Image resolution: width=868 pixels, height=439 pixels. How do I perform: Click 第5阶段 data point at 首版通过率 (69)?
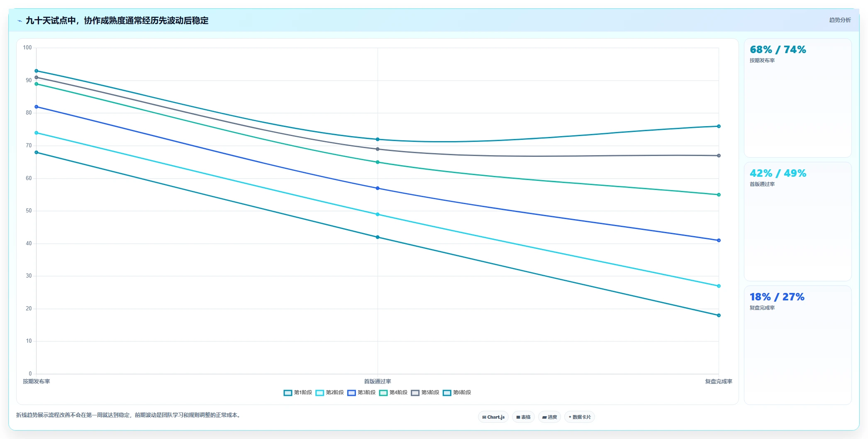point(378,149)
